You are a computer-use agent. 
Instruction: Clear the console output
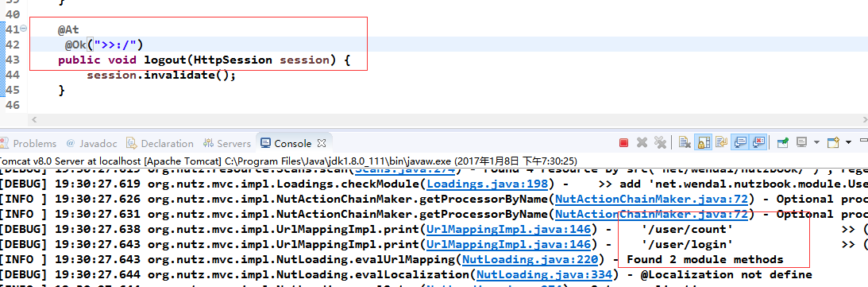pyautogui.click(x=685, y=142)
